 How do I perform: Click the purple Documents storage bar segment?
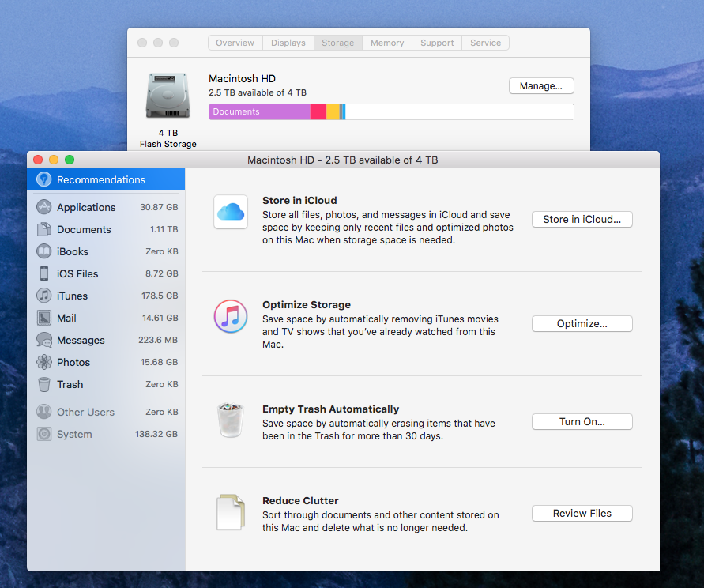coord(259,112)
